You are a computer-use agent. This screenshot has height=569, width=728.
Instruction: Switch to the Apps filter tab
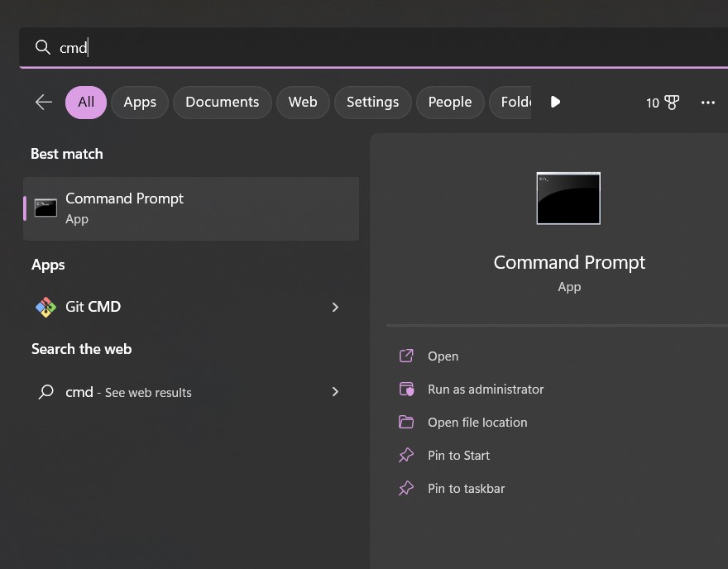pos(140,103)
